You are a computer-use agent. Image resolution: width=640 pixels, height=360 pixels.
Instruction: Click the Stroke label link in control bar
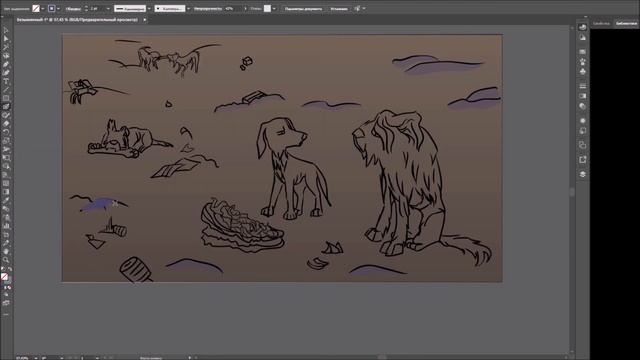(x=73, y=9)
